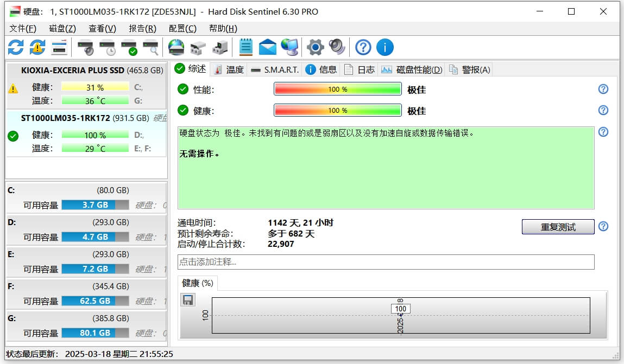
Task: Click start/stop count value 22,907
Action: (281, 244)
